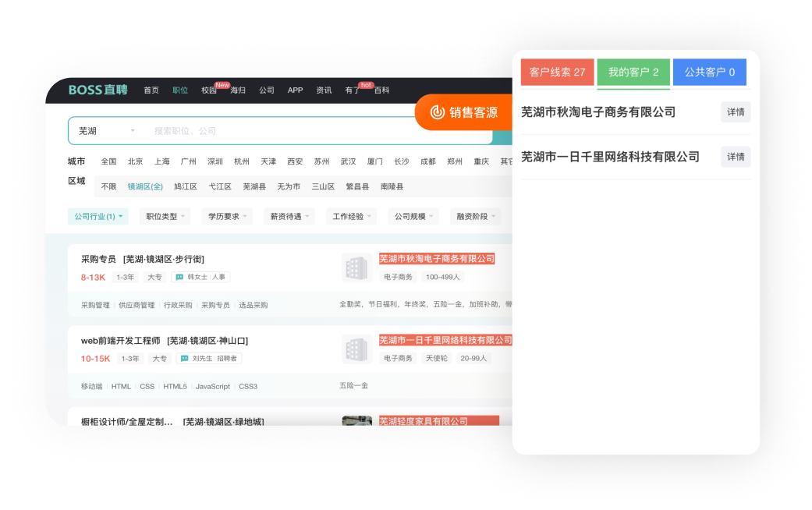Choose district 弋江区

pyautogui.click(x=220, y=186)
